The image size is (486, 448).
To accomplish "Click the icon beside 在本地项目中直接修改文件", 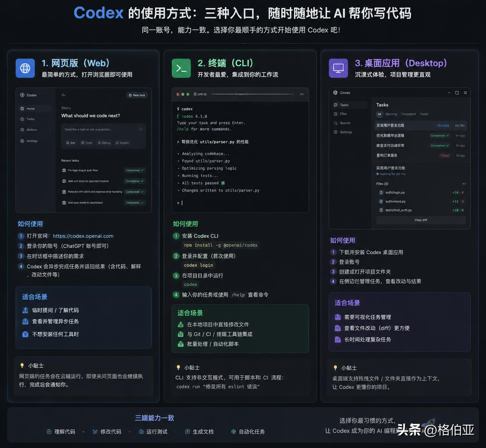I will click(180, 324).
